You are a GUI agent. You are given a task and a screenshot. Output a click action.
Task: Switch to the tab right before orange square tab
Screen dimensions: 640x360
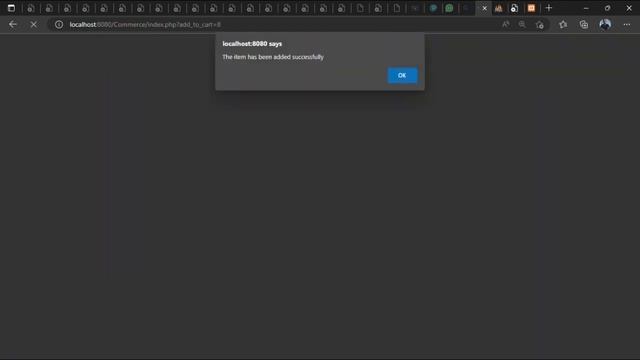point(514,8)
